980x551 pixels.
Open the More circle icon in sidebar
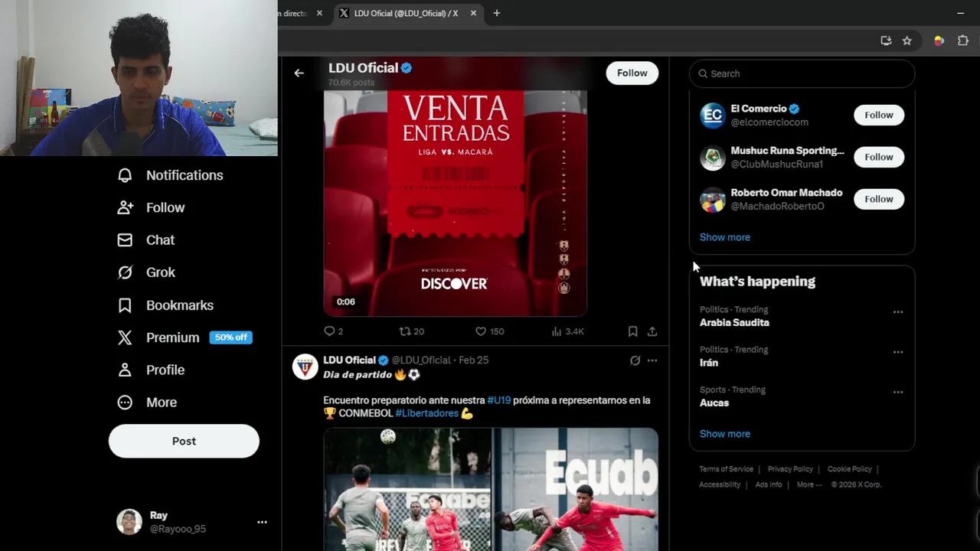pos(125,403)
